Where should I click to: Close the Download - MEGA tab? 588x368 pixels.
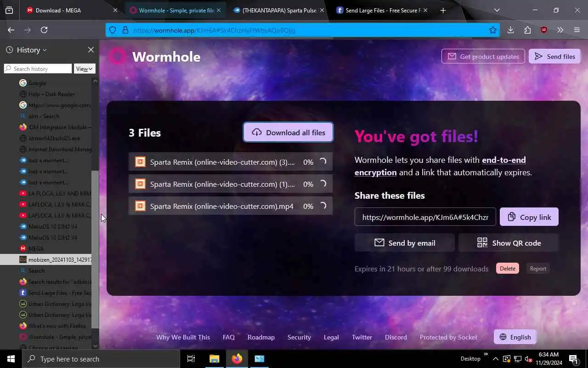(115, 10)
